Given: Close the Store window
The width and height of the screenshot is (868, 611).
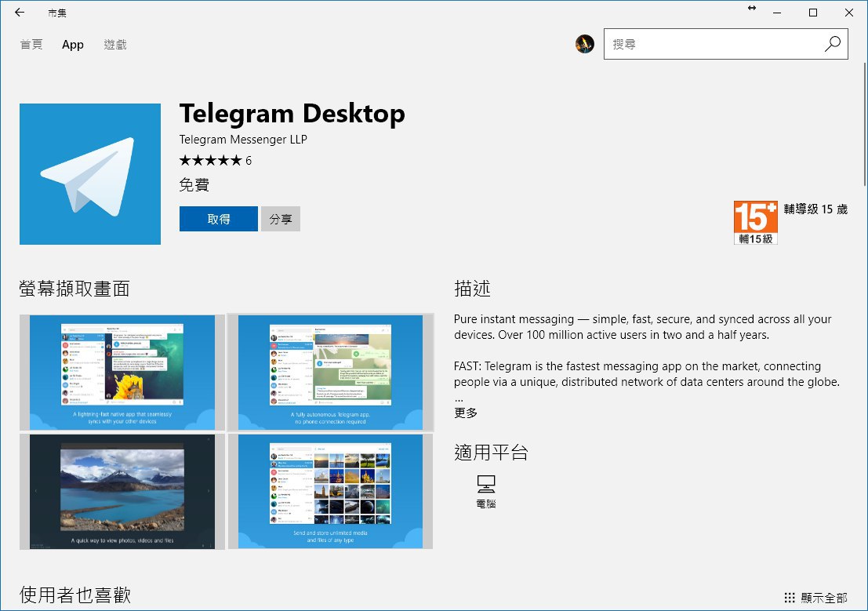Looking at the screenshot, I should pos(849,13).
